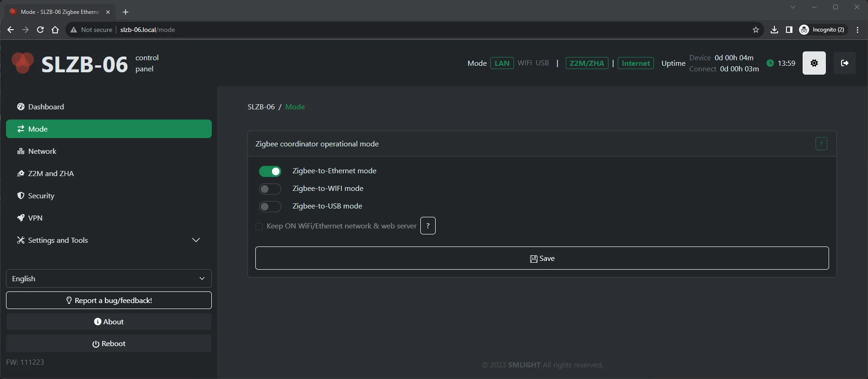The width and height of the screenshot is (868, 379).
Task: Click the question mark help icon in card header
Action: point(821,144)
